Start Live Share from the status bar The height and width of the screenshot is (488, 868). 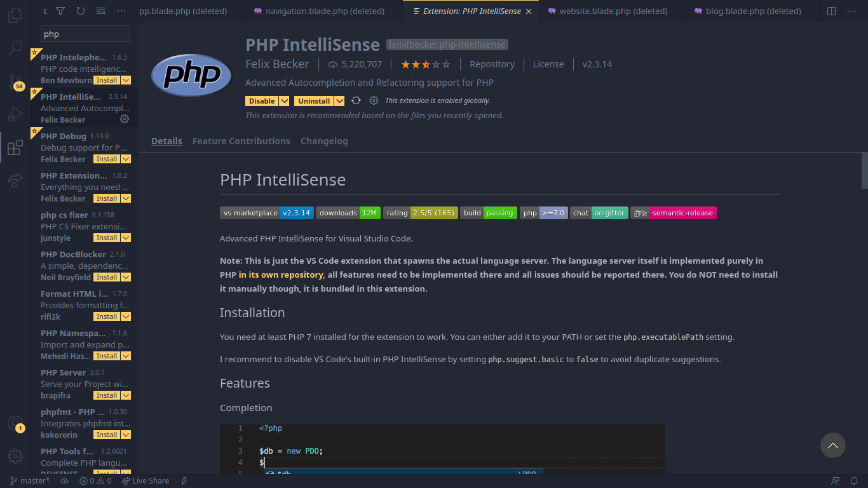click(146, 481)
